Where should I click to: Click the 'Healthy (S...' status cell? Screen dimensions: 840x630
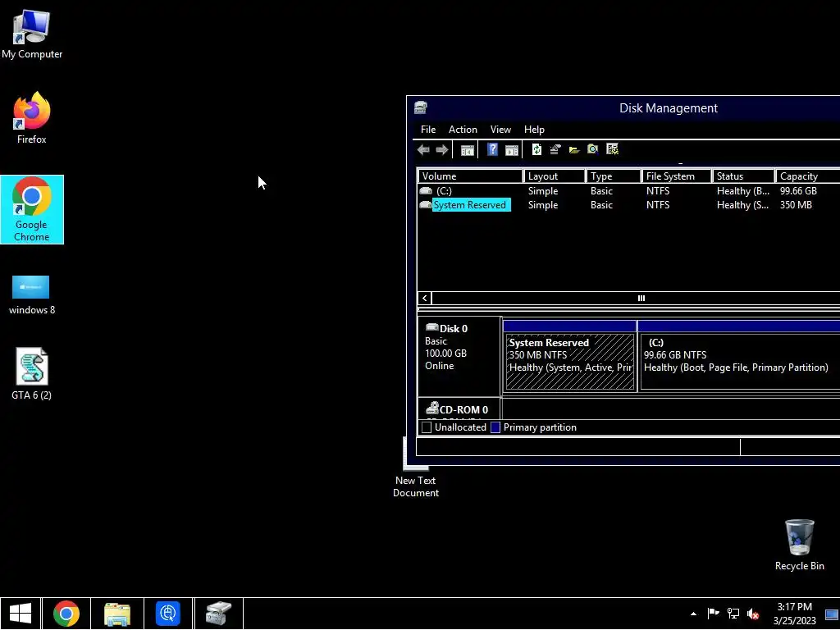743,204
